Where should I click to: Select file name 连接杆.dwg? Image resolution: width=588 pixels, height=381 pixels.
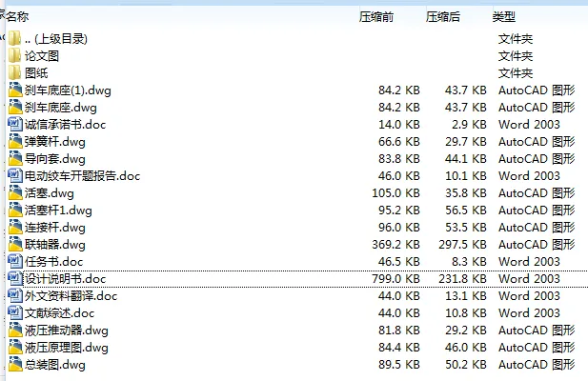point(54,228)
